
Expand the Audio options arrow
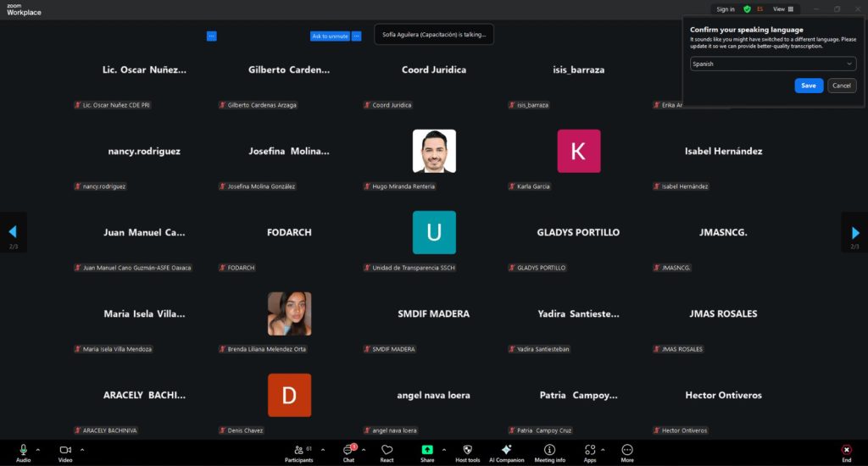point(38,449)
